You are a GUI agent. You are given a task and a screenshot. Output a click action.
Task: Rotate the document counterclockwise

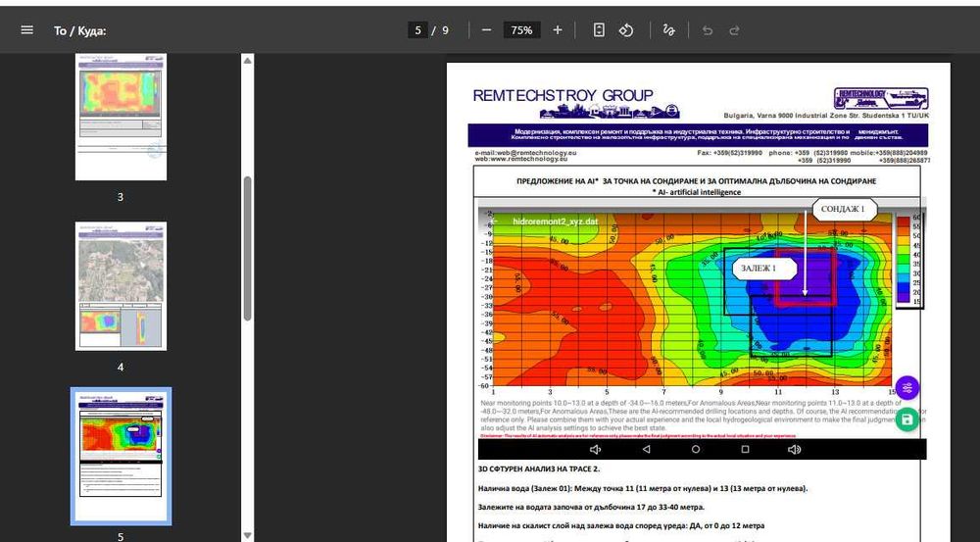pyautogui.click(x=625, y=30)
